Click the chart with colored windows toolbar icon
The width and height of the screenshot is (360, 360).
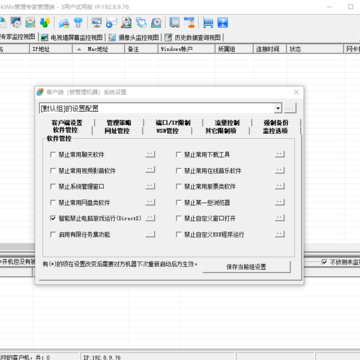click(64, 23)
